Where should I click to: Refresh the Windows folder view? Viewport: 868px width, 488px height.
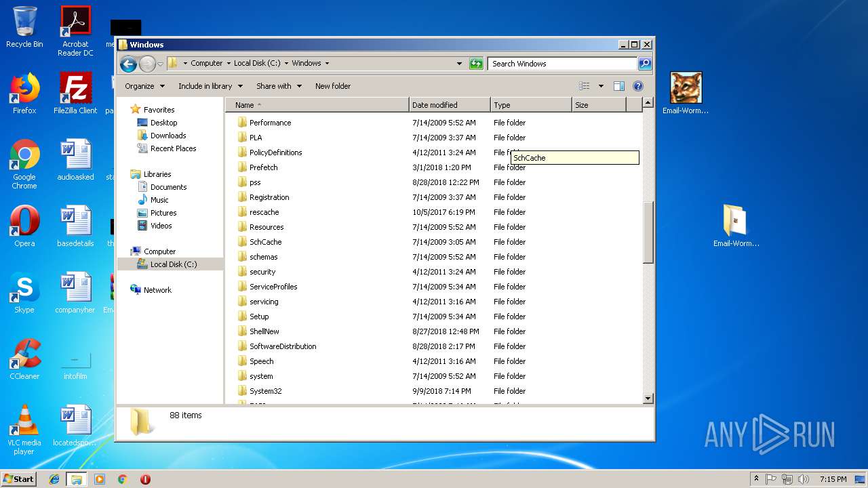[x=476, y=64]
